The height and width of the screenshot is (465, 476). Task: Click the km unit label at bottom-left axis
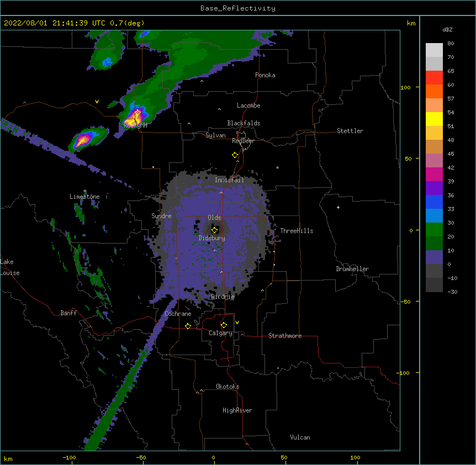click(8, 459)
